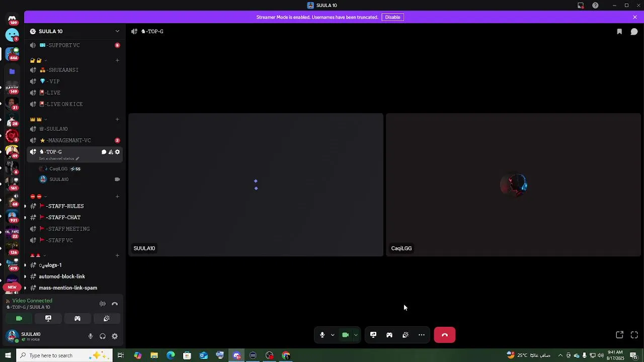Open camera options arrow in call bar
This screenshot has width=644, height=362.
(x=356, y=335)
